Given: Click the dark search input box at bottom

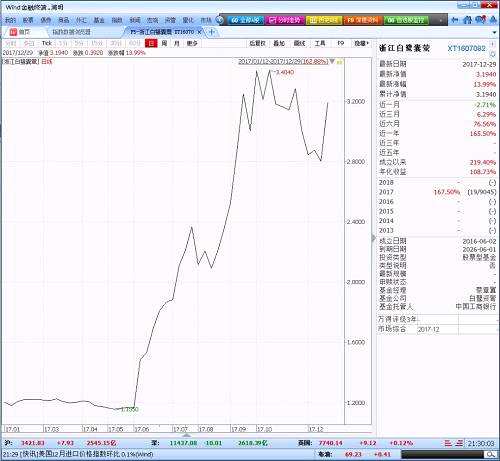Looking at the screenshot, I should pos(442,454).
